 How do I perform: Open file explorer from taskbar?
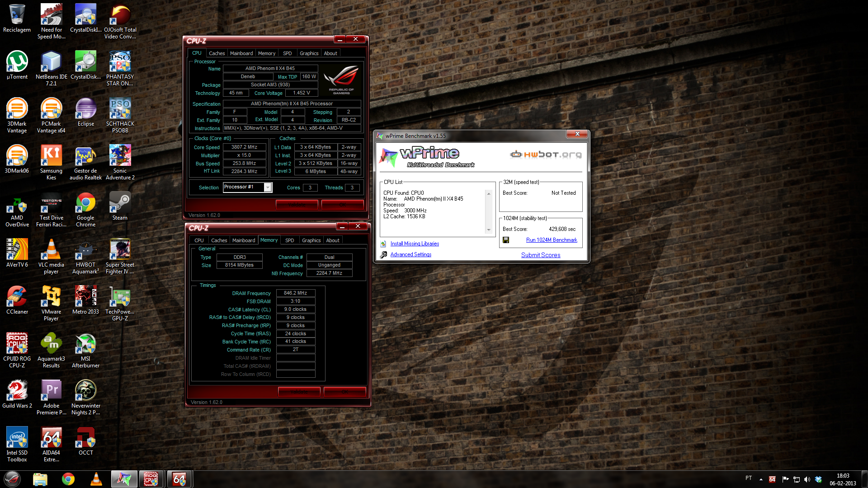click(40, 479)
